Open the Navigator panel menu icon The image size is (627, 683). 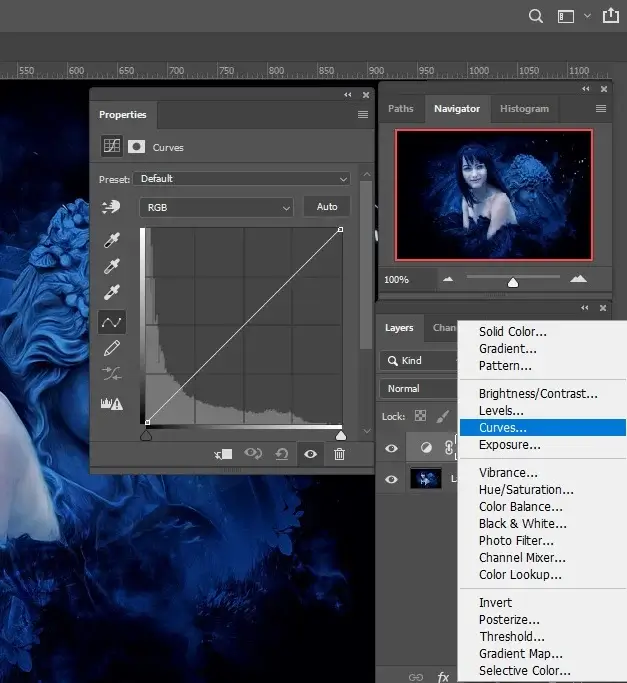601,108
